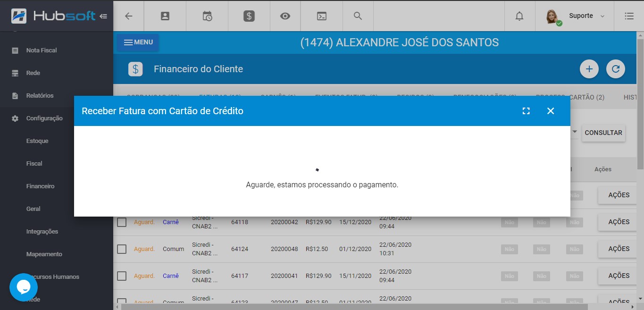The image size is (644, 310).
Task: Click the eye visualization icon
Action: pos(285,16)
